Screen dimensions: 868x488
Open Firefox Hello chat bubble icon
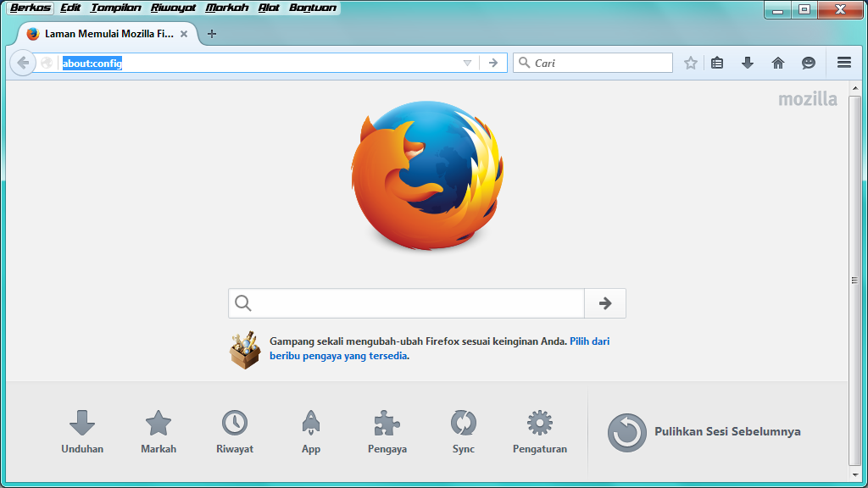[808, 63]
